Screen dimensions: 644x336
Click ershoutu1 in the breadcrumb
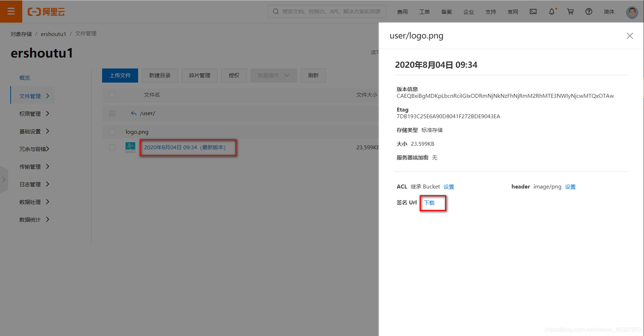tap(53, 34)
